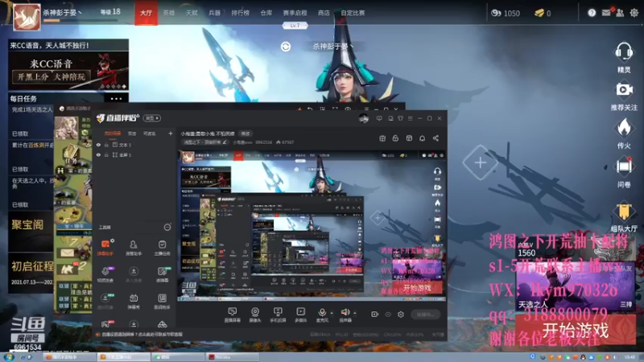
Task: Open game settings gear icon
Action: coord(634,13)
